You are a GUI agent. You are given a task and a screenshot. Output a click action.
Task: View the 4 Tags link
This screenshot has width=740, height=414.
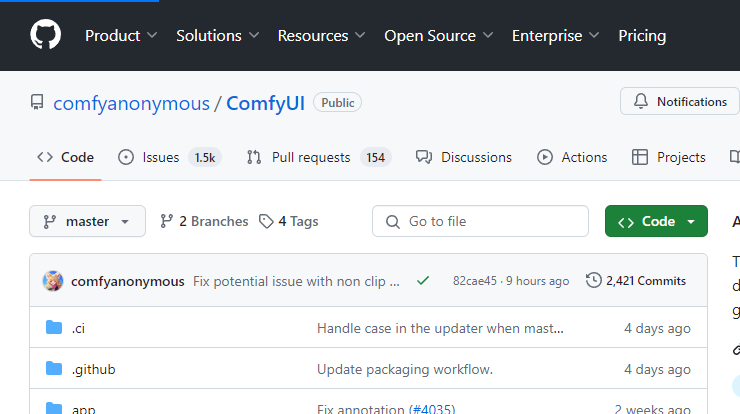pyautogui.click(x=289, y=221)
